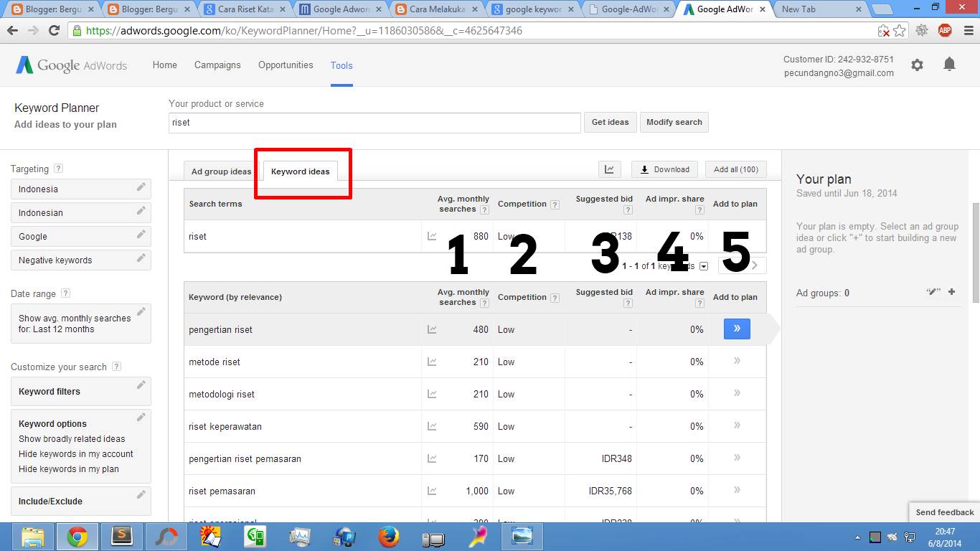Click the taskbar clock
This screenshot has height=551, width=980.
945,537
